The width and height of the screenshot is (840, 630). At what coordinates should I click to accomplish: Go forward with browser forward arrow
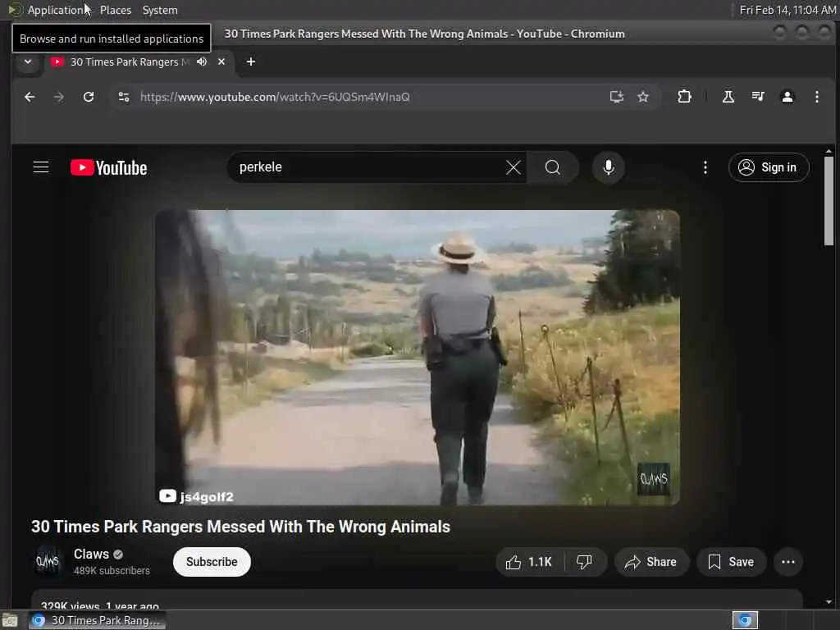pyautogui.click(x=59, y=97)
